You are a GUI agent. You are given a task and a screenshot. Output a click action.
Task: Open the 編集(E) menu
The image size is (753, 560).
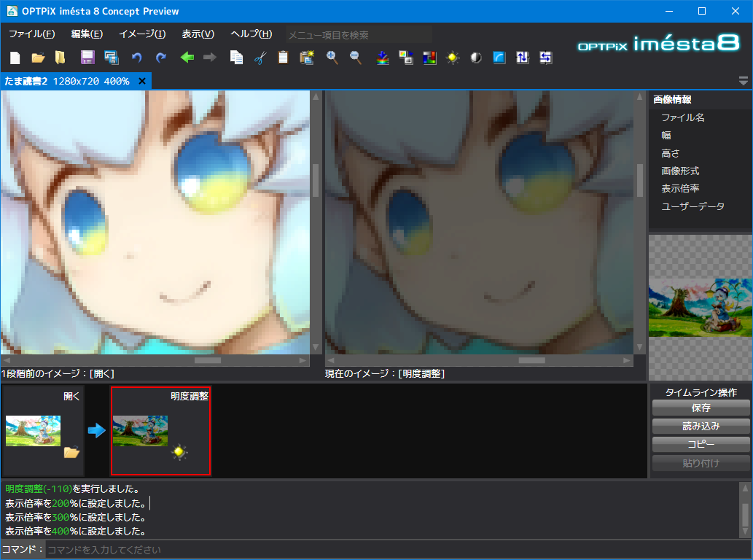tap(87, 34)
